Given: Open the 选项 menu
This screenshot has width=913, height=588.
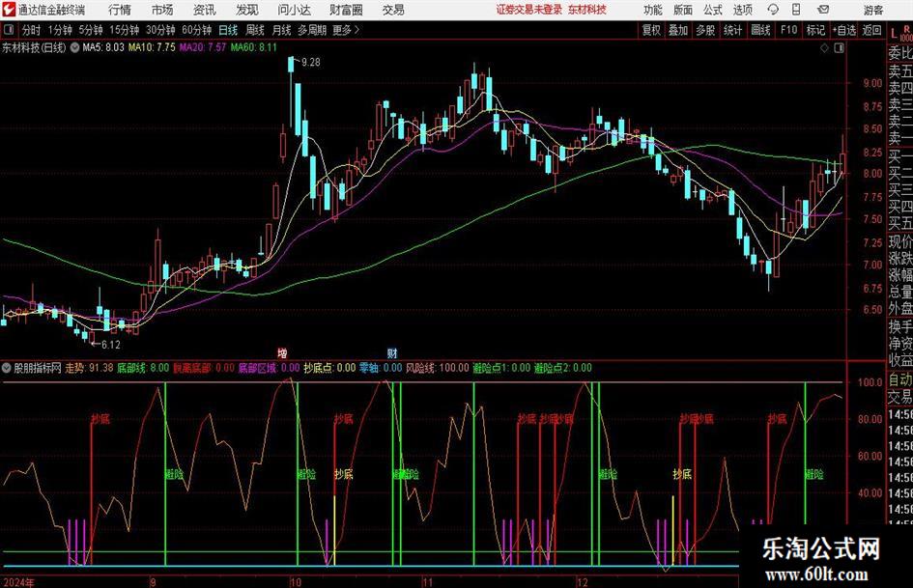Looking at the screenshot, I should point(742,10).
